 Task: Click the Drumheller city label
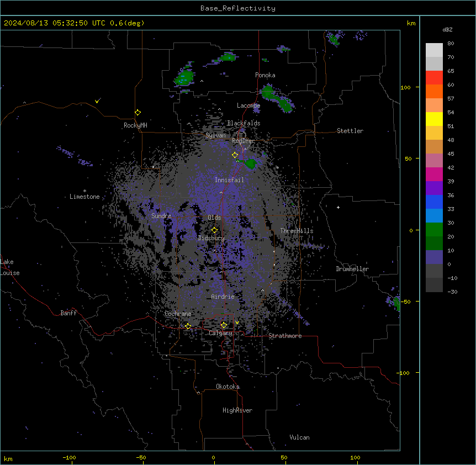pyautogui.click(x=352, y=269)
